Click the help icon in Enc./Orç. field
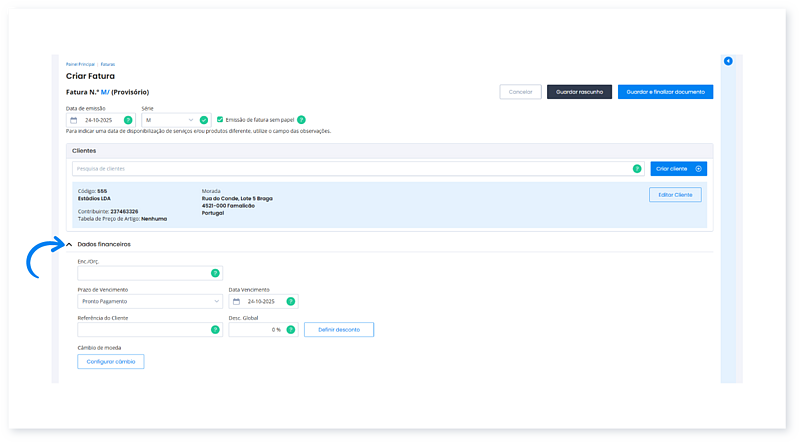 [214, 273]
